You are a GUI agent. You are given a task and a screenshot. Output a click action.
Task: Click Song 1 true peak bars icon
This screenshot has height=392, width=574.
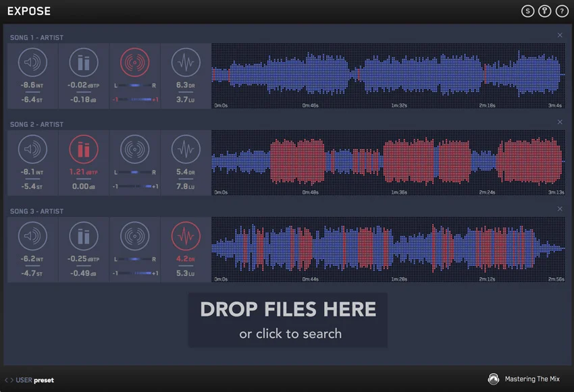[84, 63]
